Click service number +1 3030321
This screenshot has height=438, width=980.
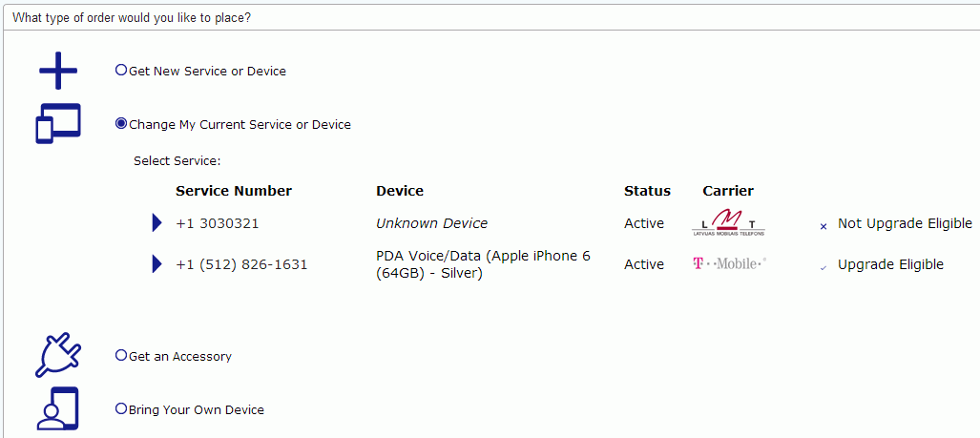[x=218, y=223]
